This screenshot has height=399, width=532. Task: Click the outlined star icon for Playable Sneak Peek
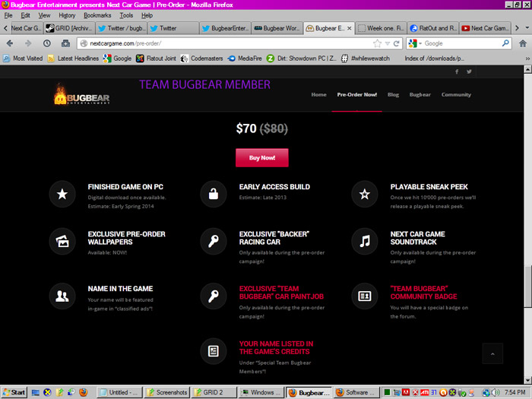pos(365,194)
